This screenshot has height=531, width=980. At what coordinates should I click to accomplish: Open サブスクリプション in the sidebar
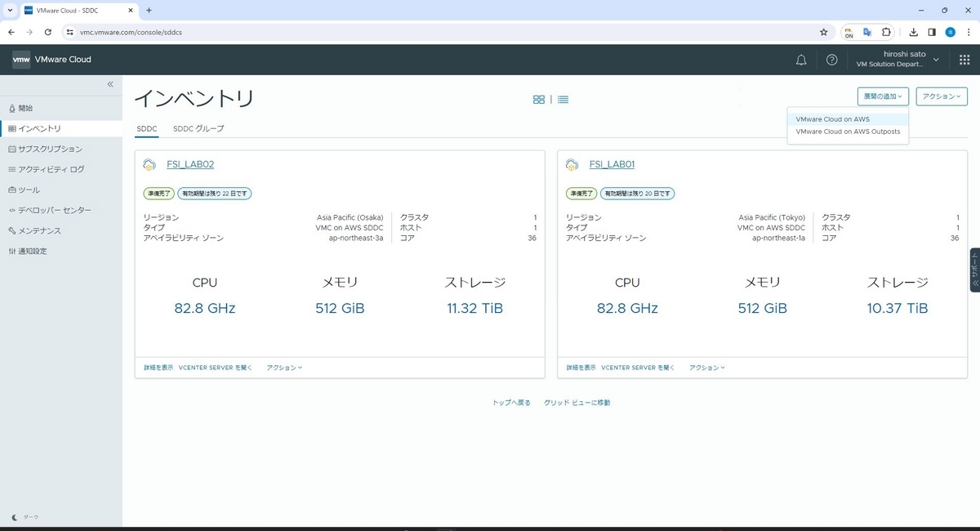tap(61, 149)
